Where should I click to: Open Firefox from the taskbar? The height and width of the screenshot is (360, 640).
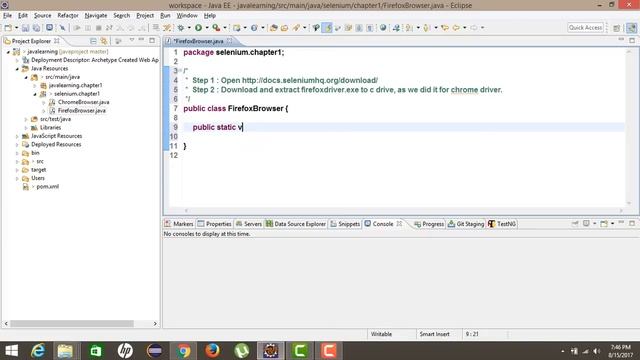click(212, 351)
